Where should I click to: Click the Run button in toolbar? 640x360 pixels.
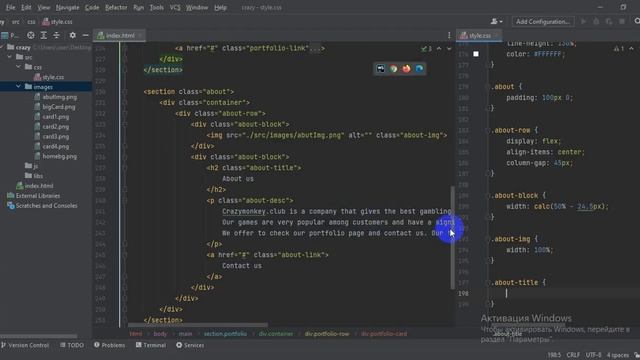[584, 21]
